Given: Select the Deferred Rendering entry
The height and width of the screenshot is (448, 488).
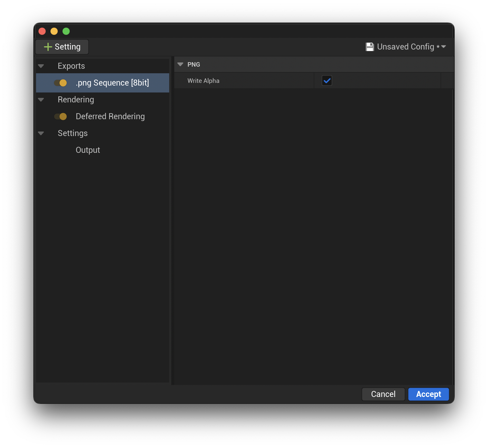Looking at the screenshot, I should click(x=110, y=117).
